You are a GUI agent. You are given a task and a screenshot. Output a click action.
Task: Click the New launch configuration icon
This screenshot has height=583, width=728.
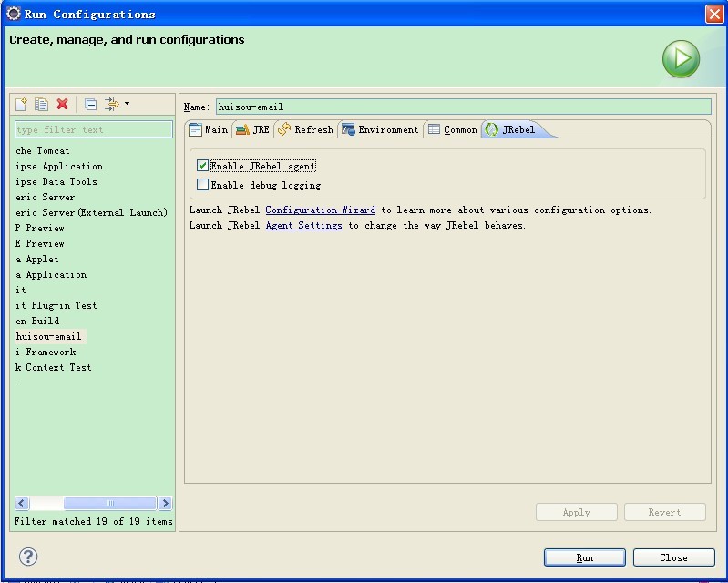[21, 104]
